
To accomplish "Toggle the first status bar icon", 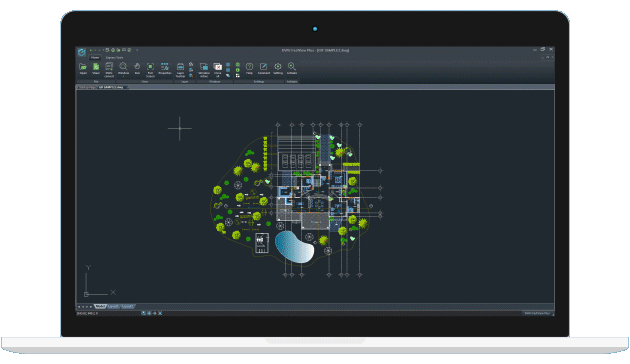I will click(143, 313).
